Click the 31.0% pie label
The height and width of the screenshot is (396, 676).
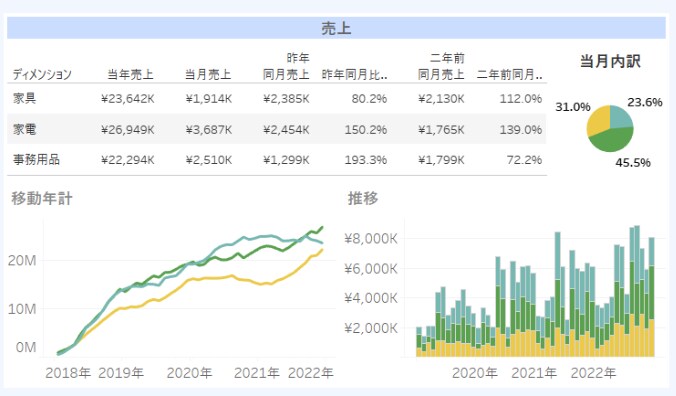coord(573,107)
